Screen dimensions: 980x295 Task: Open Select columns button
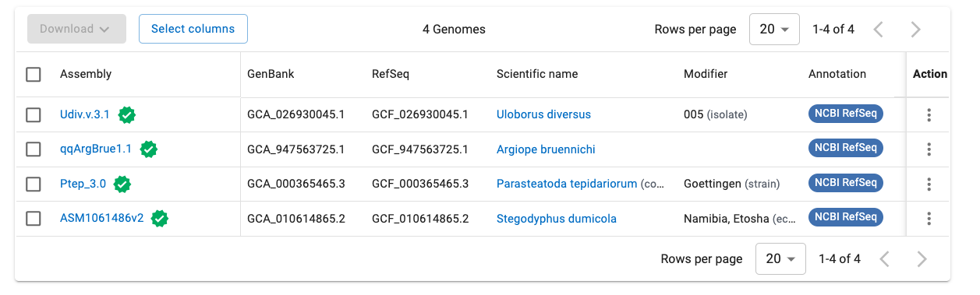coord(193,29)
